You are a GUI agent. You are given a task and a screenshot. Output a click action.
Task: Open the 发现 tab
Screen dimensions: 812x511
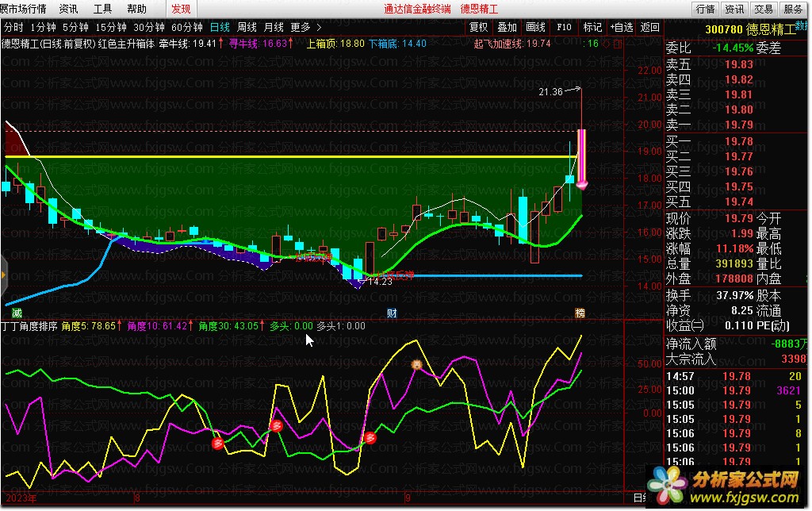pyautogui.click(x=182, y=9)
